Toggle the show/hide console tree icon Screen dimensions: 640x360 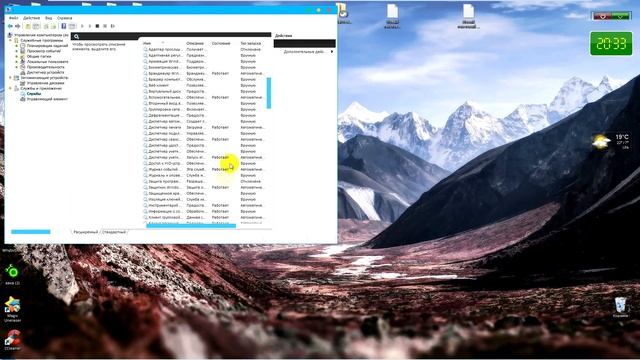[x=36, y=26]
